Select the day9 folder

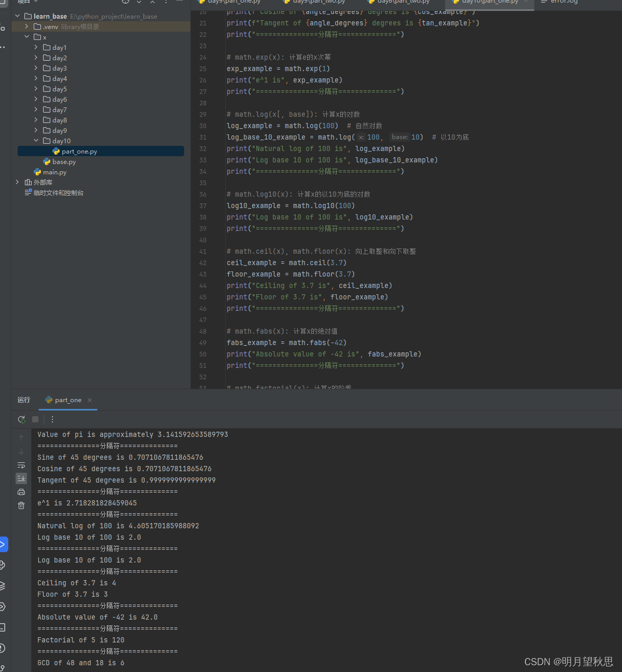(x=60, y=130)
